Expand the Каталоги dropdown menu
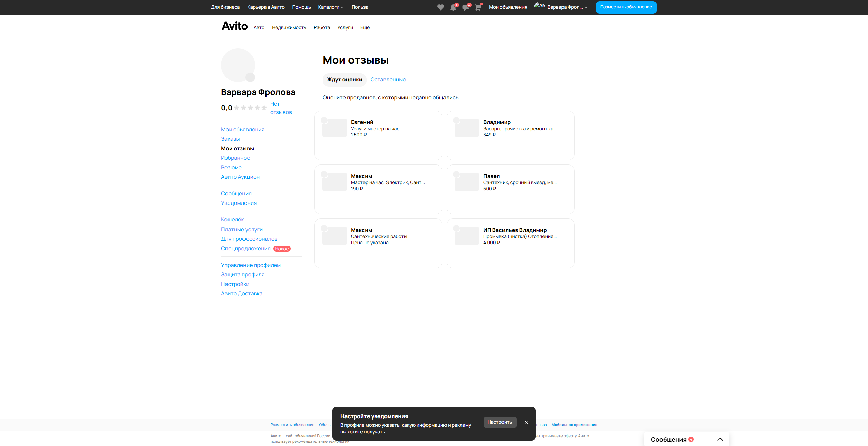868x446 pixels. (x=330, y=7)
